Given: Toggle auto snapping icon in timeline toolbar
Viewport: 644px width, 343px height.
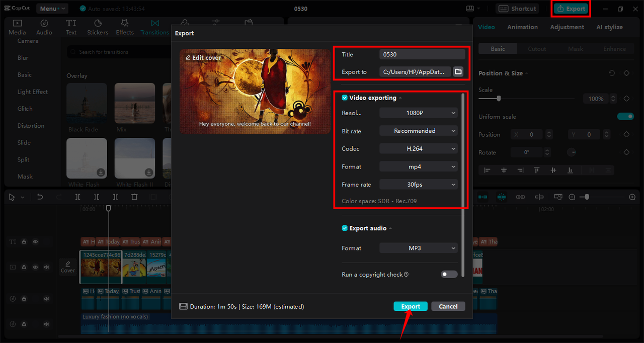Looking at the screenshot, I should (x=502, y=197).
